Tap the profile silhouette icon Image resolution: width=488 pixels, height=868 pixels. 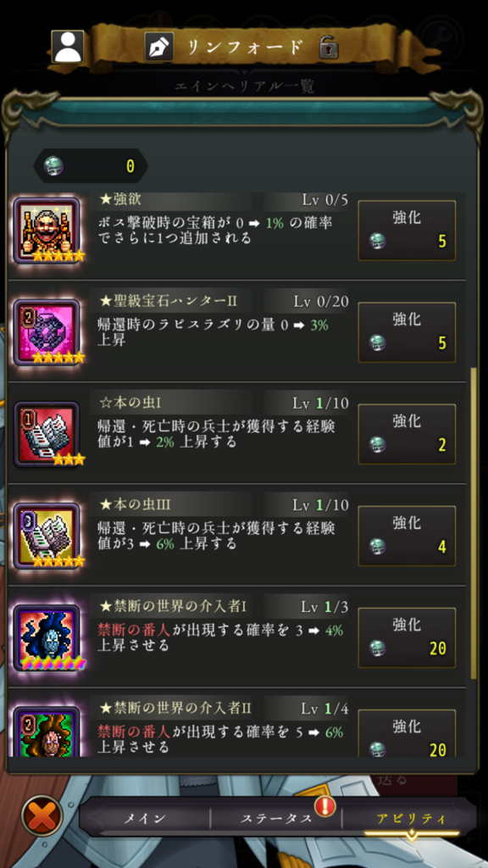(68, 47)
